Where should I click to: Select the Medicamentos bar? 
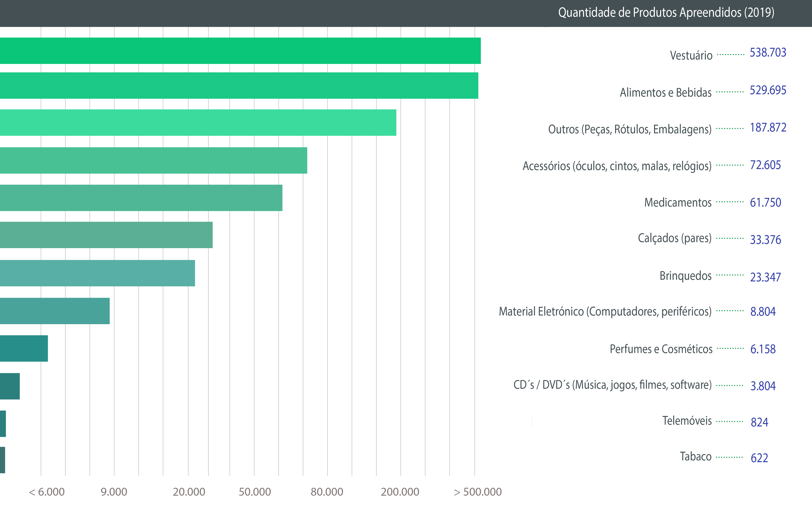click(x=141, y=198)
